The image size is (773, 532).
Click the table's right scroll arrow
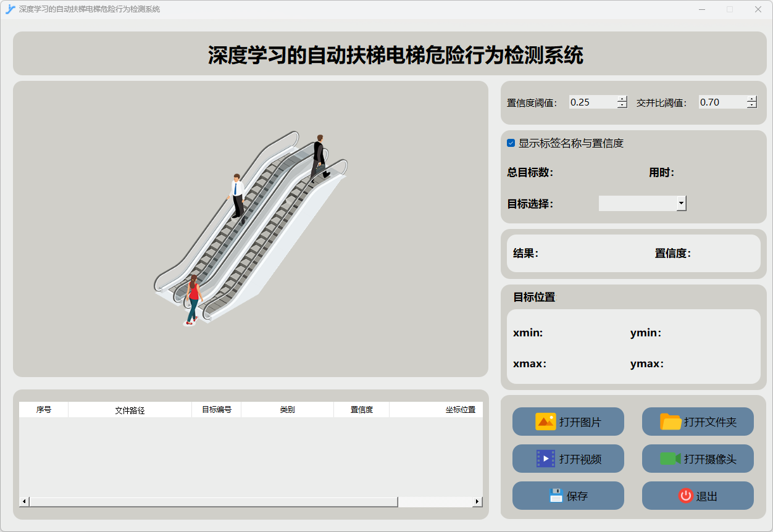(477, 502)
